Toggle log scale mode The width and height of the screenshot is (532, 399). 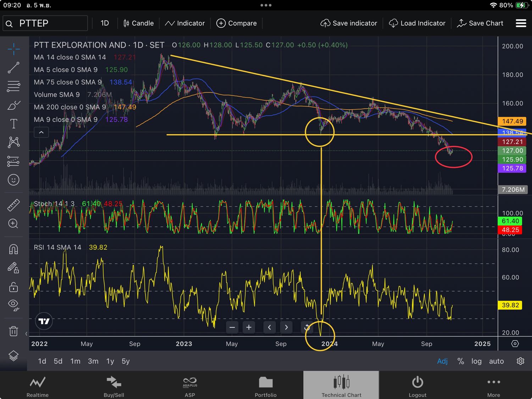click(x=476, y=361)
